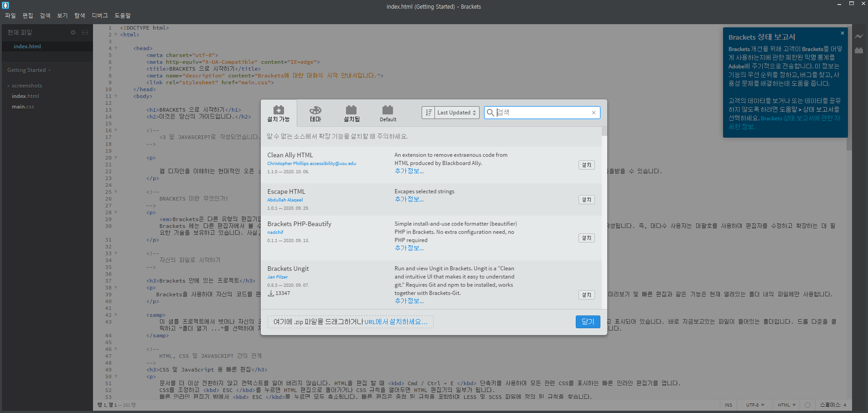Toggle the 스페이스 indentation type
This screenshot has width=868, height=413.
830,405
